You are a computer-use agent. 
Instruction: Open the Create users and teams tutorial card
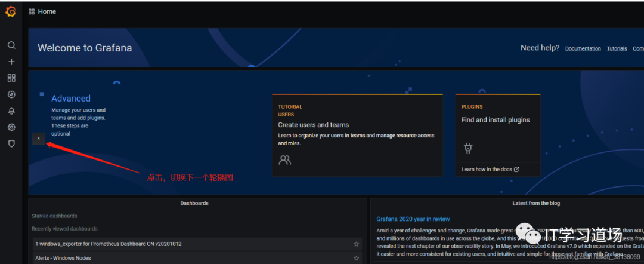tap(357, 136)
